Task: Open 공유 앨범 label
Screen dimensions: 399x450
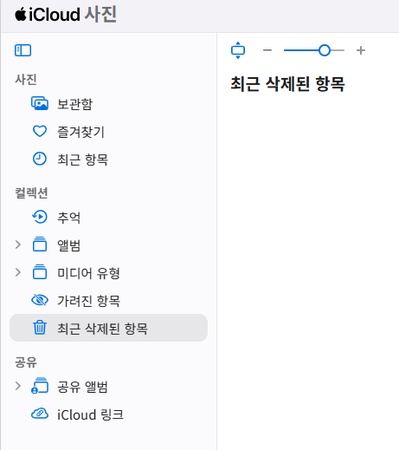Action: pos(83,387)
